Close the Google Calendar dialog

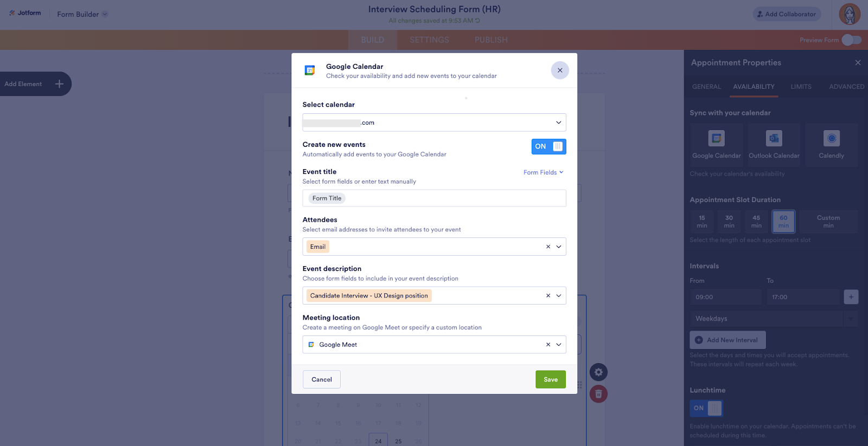(560, 70)
